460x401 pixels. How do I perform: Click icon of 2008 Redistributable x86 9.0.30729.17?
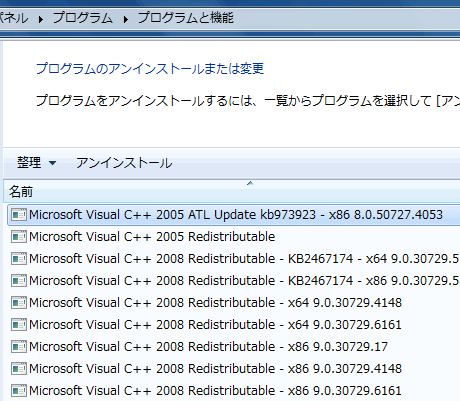[x=19, y=347]
